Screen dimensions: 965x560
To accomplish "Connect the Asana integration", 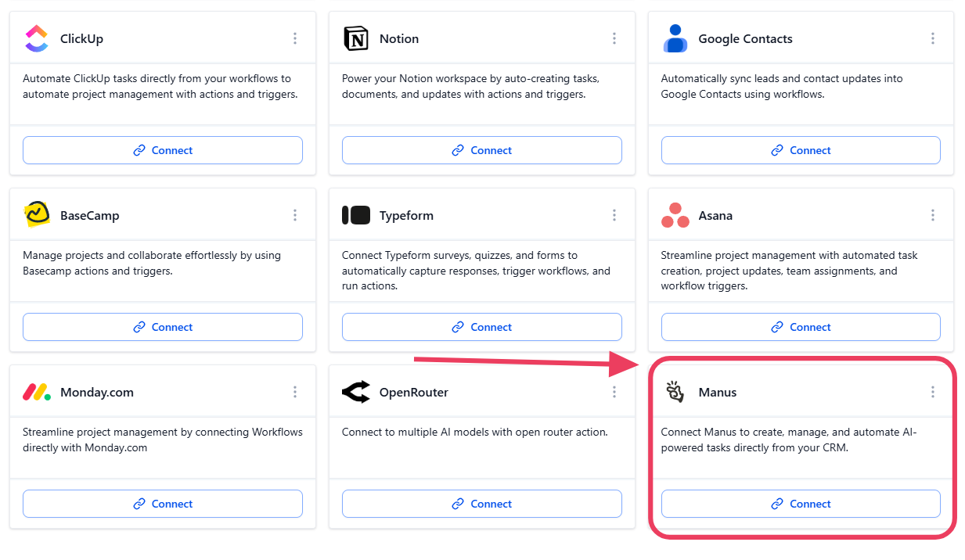I will click(801, 327).
